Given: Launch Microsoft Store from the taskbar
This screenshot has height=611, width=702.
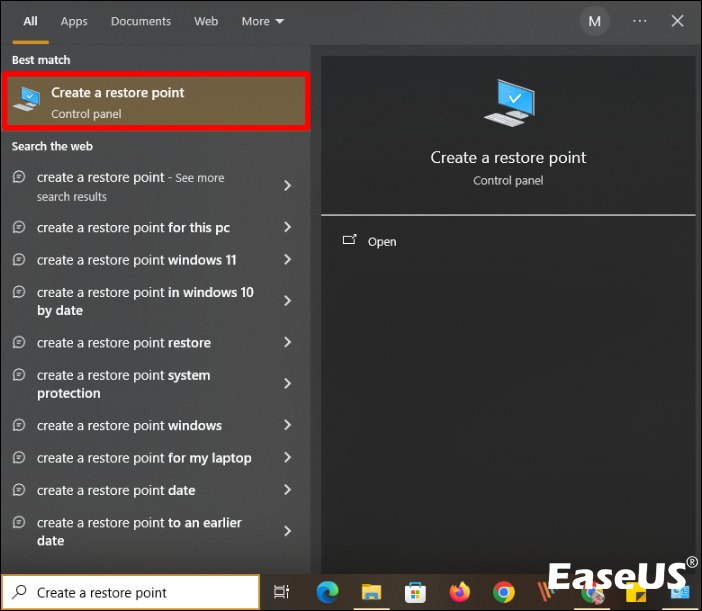Looking at the screenshot, I should click(x=415, y=592).
